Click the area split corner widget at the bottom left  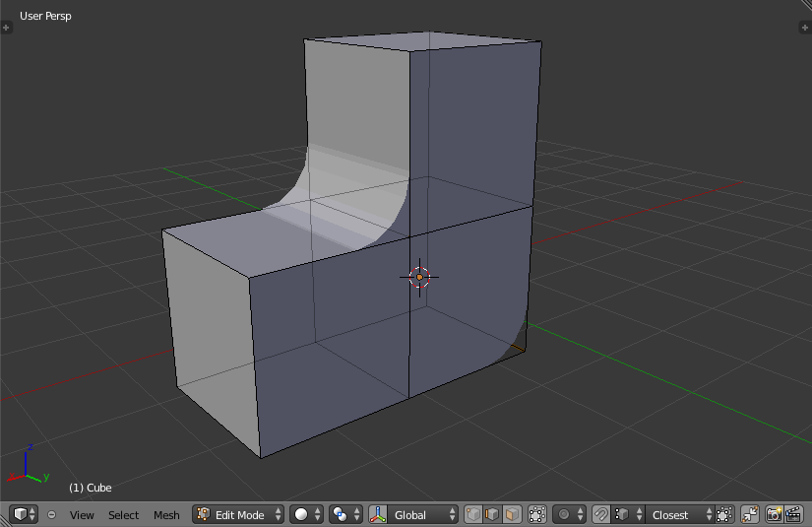4,522
